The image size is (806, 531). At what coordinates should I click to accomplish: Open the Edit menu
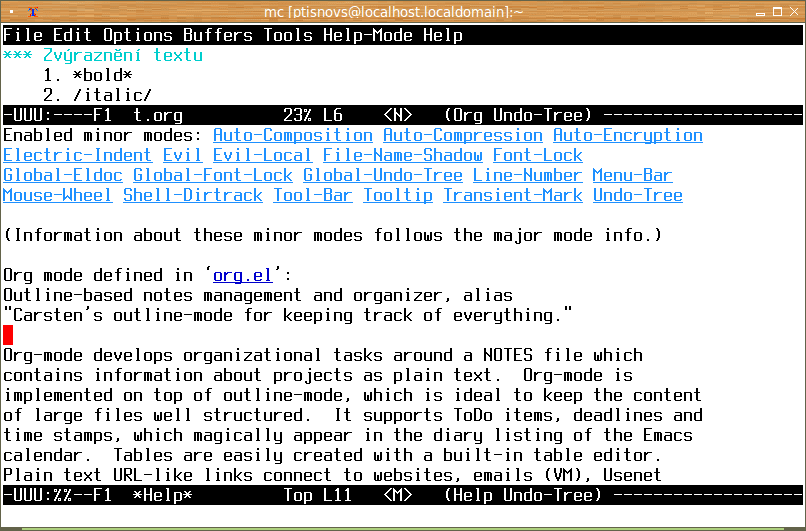pos(72,35)
